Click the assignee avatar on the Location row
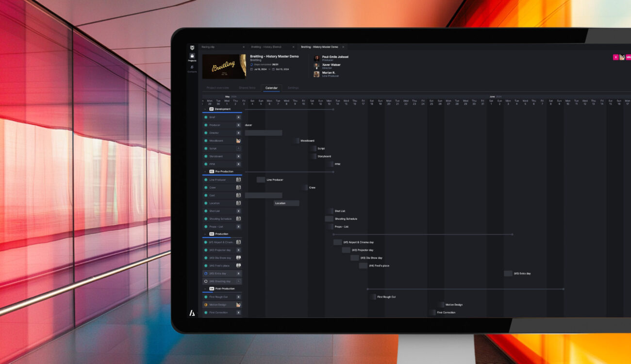The height and width of the screenshot is (364, 631). tap(238, 203)
